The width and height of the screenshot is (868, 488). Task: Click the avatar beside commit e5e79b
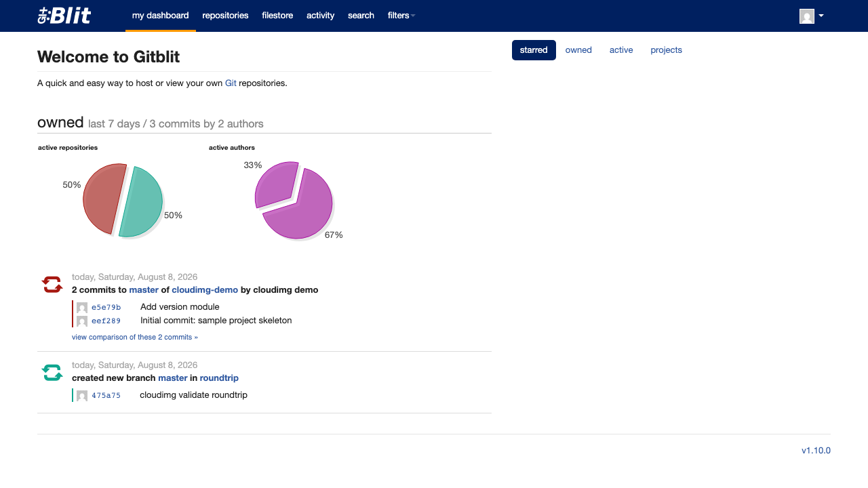point(82,308)
